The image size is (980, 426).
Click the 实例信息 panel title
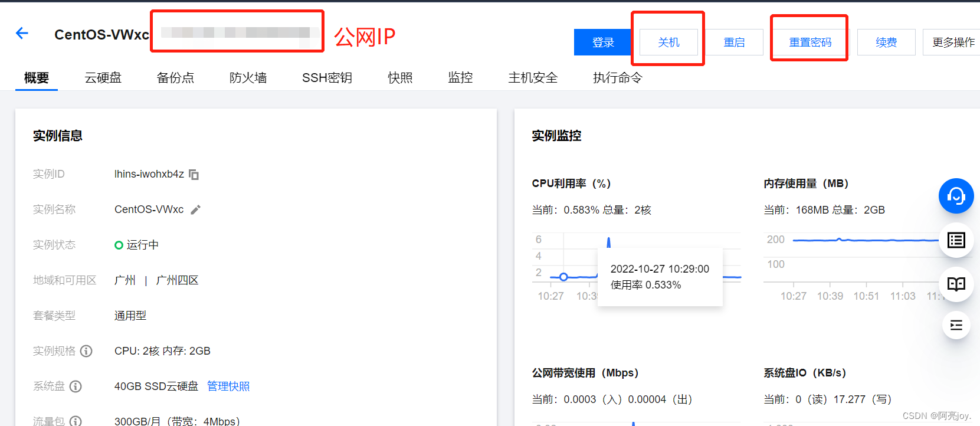click(58, 136)
